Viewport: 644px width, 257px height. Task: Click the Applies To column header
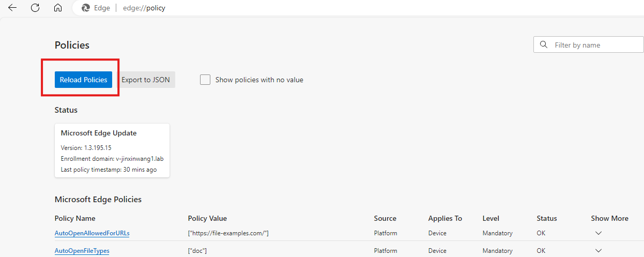click(x=445, y=218)
